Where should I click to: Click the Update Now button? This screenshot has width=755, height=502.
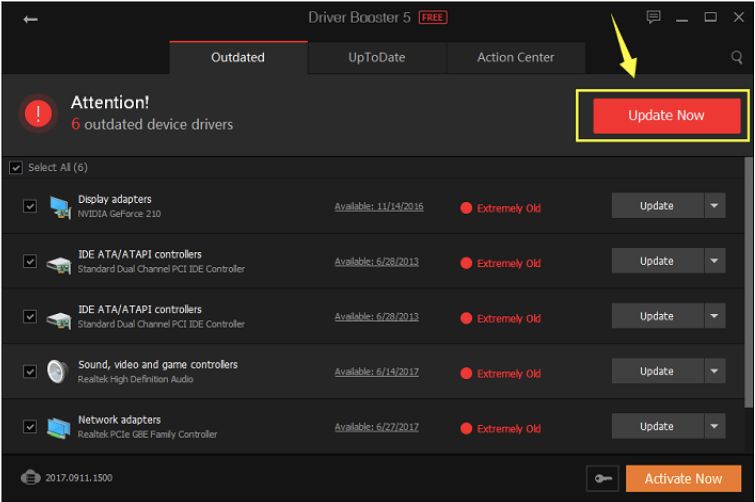point(666,116)
